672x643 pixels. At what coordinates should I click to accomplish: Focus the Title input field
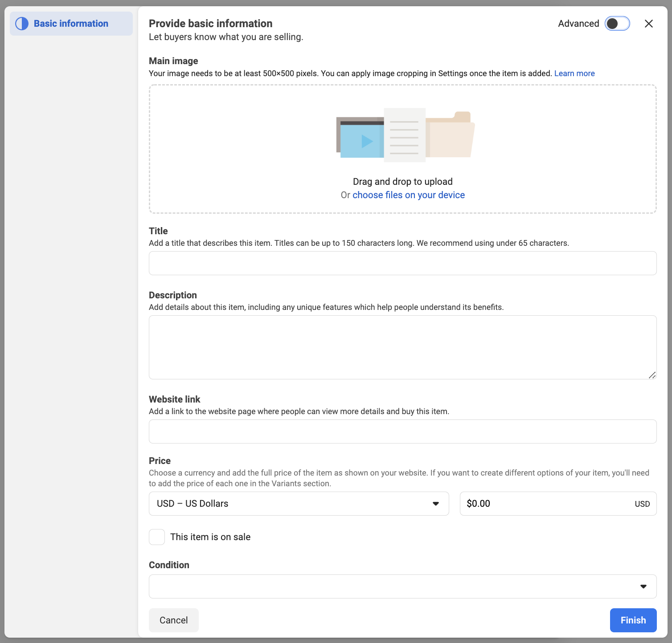click(x=402, y=263)
